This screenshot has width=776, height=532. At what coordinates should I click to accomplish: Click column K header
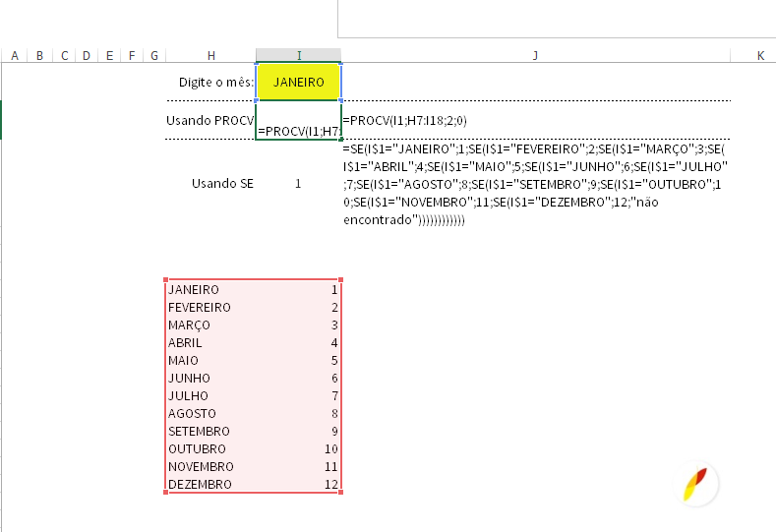[x=760, y=56]
